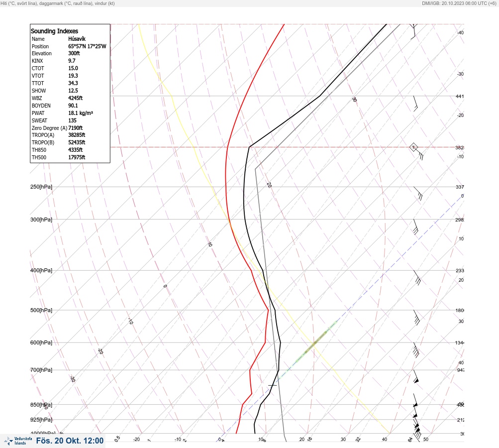Select the CTOT value 15.0

[73, 68]
